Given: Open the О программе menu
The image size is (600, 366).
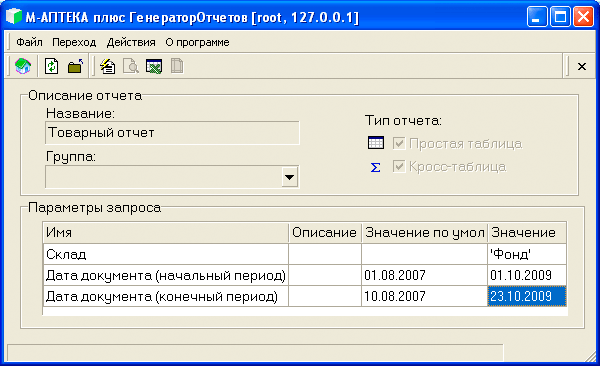Looking at the screenshot, I should (197, 42).
